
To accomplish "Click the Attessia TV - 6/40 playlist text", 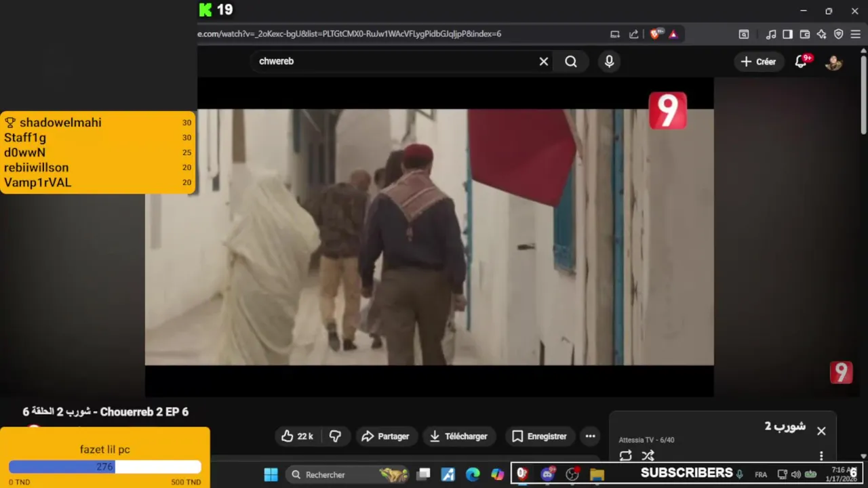I will pos(646,440).
